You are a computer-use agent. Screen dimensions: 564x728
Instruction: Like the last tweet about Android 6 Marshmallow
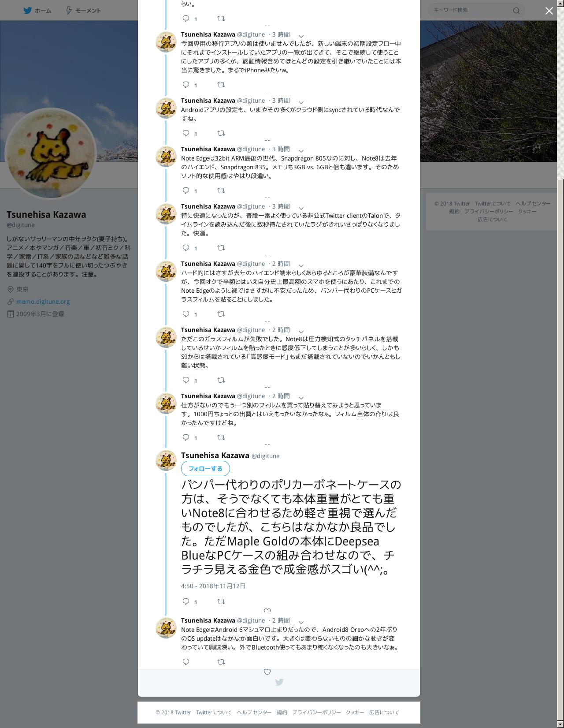coord(267,672)
